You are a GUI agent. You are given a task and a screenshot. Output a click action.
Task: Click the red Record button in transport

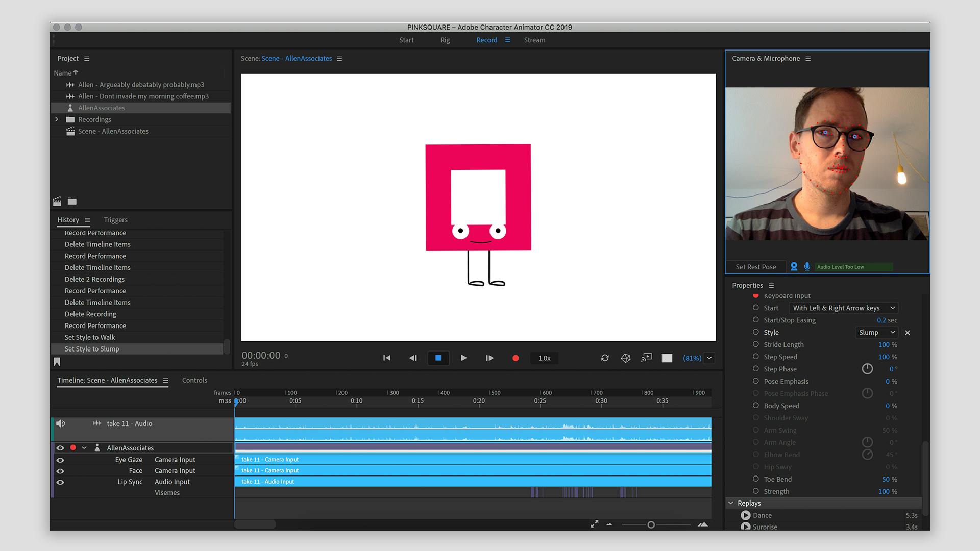[516, 358]
